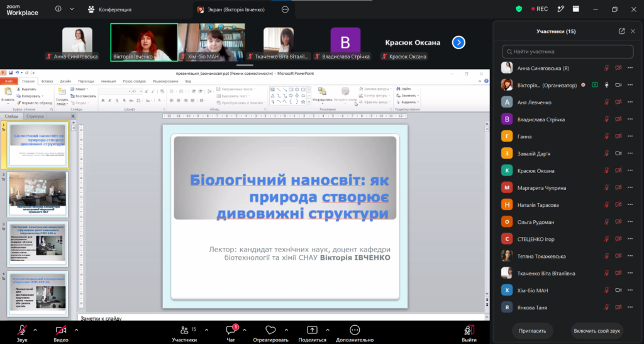Click the meeting info icon near Zoom logo
Screen dimensions: 644x344
(x=58, y=9)
